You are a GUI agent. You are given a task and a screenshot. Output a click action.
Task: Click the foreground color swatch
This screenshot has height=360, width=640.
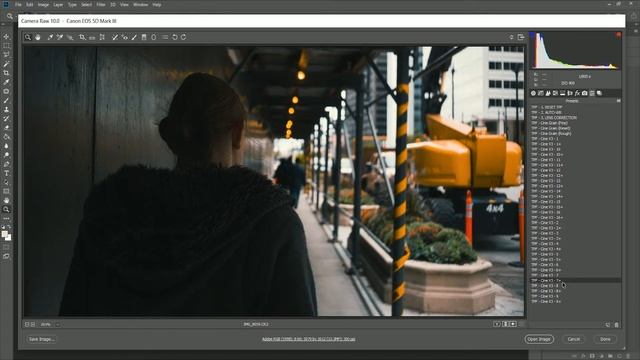pyautogui.click(x=4, y=234)
